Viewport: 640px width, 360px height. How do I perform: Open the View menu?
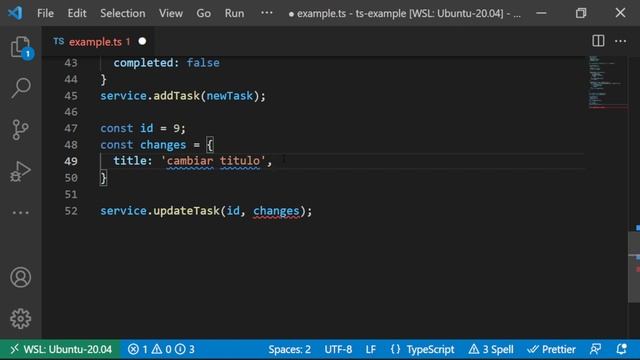tap(171, 13)
